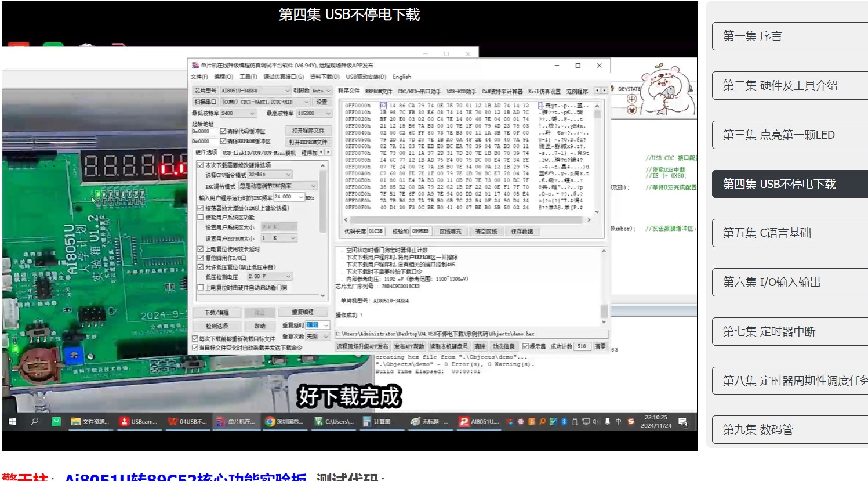Switch to the EEPROM文件 tab

point(379,91)
